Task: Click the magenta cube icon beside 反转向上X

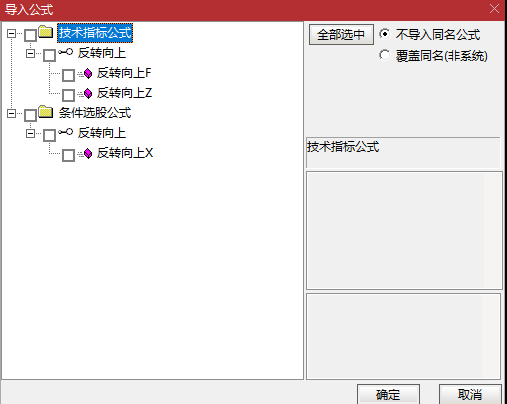Action: (88, 153)
